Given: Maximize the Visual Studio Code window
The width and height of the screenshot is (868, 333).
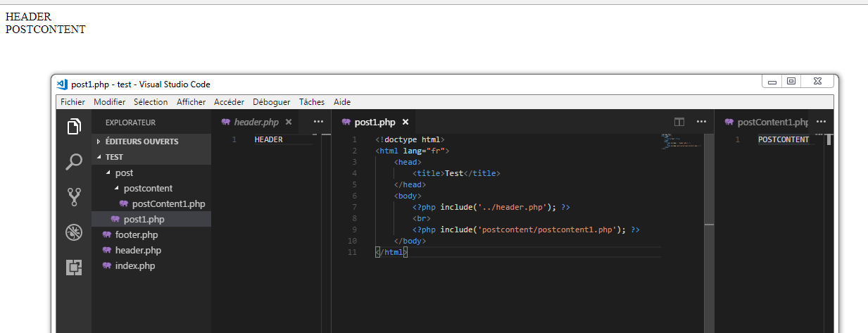Looking at the screenshot, I should (791, 82).
